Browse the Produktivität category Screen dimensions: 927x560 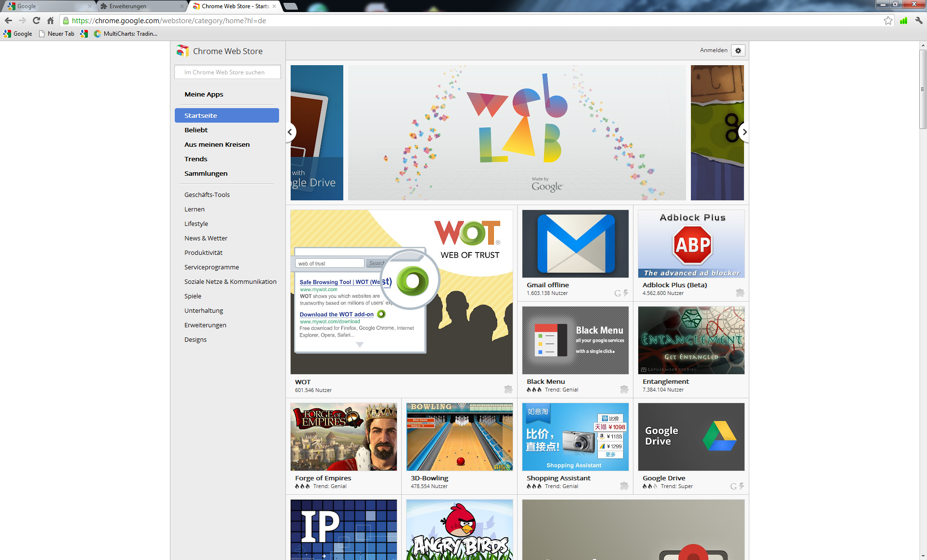[203, 252]
